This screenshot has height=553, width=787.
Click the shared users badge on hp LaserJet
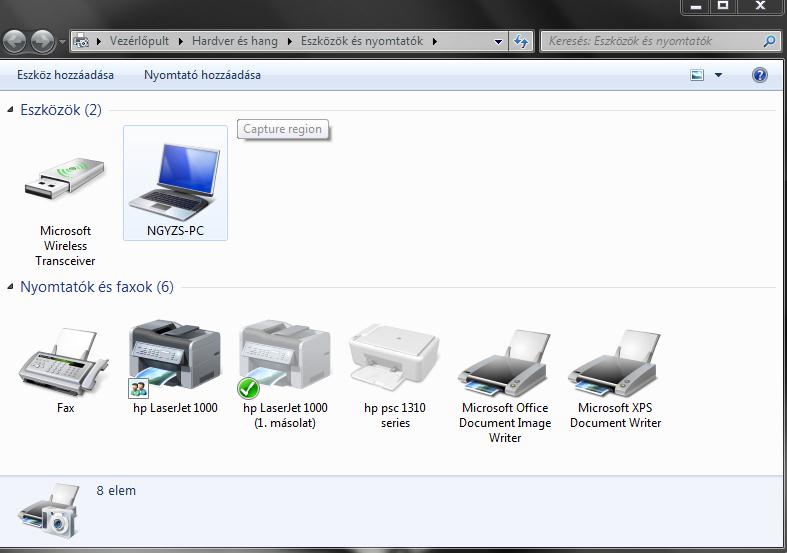tap(139, 388)
